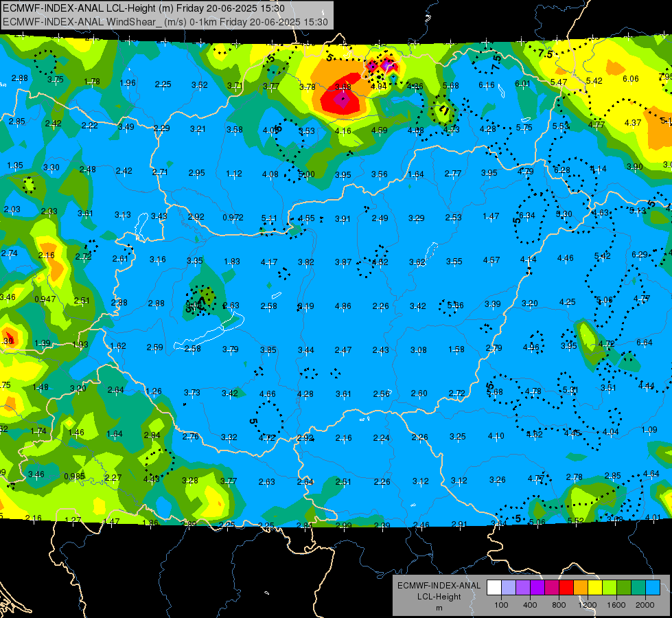The height and width of the screenshot is (618, 672).
Task: Click the wind shear value 5.00
Action: pyautogui.click(x=306, y=174)
